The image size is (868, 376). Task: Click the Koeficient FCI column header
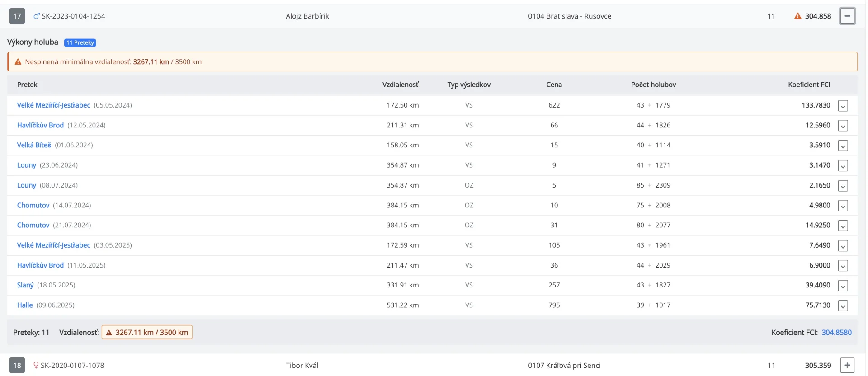(809, 85)
